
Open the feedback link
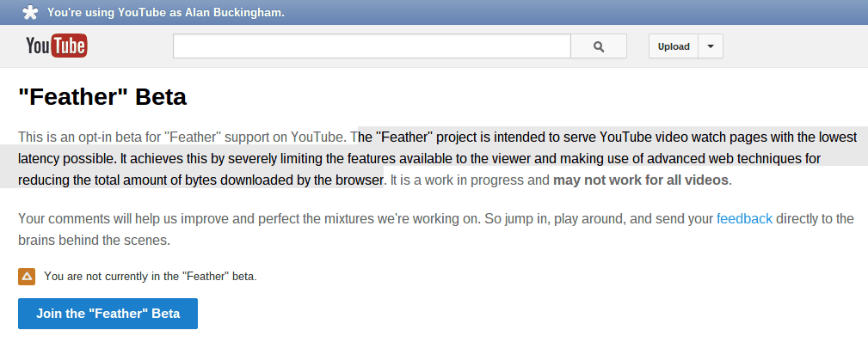click(744, 218)
